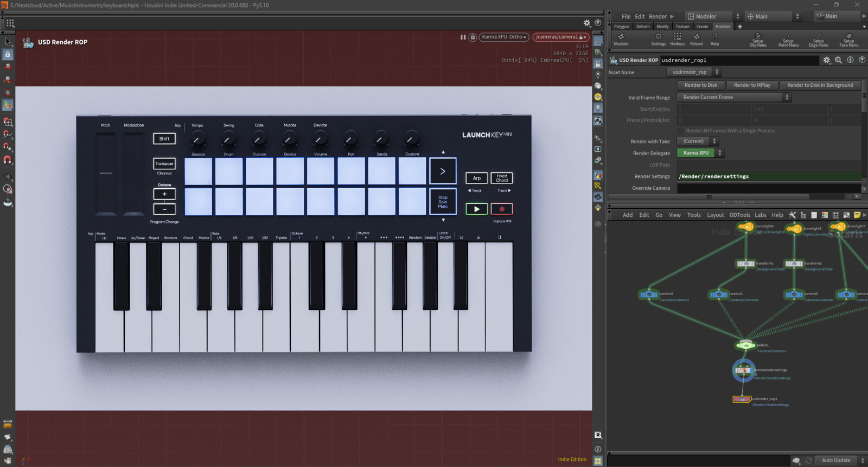Open network editor Layout menu
868x467 pixels.
(715, 215)
